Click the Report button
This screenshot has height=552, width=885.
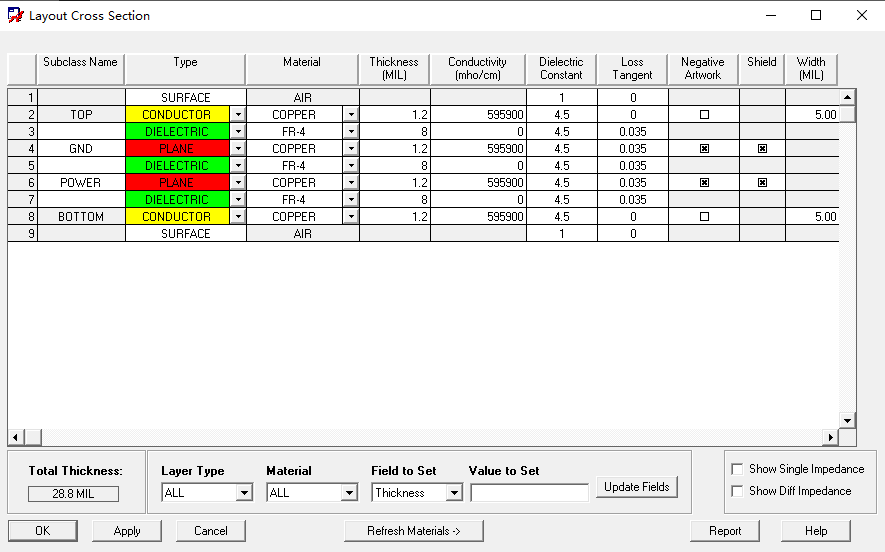(725, 531)
